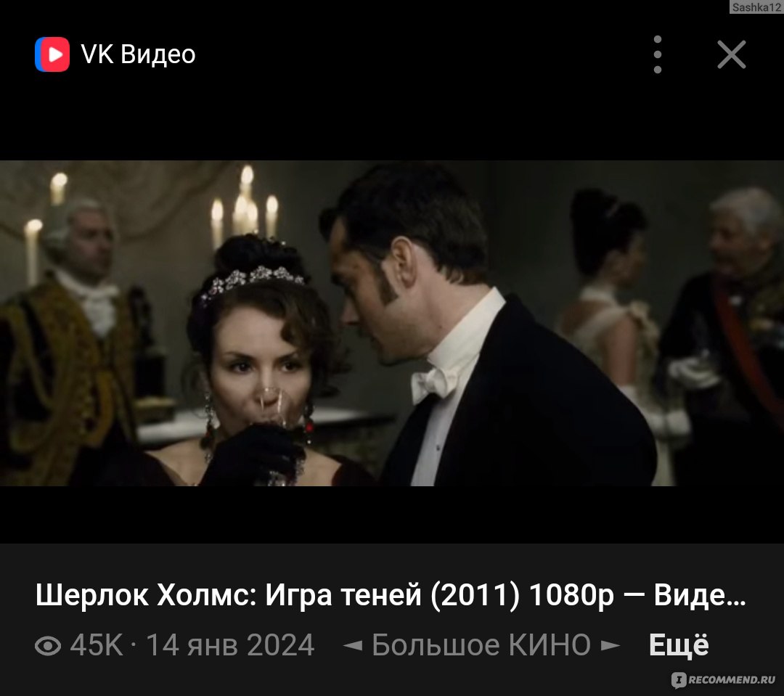
Task: Click the VK Видео text label
Action: [138, 54]
